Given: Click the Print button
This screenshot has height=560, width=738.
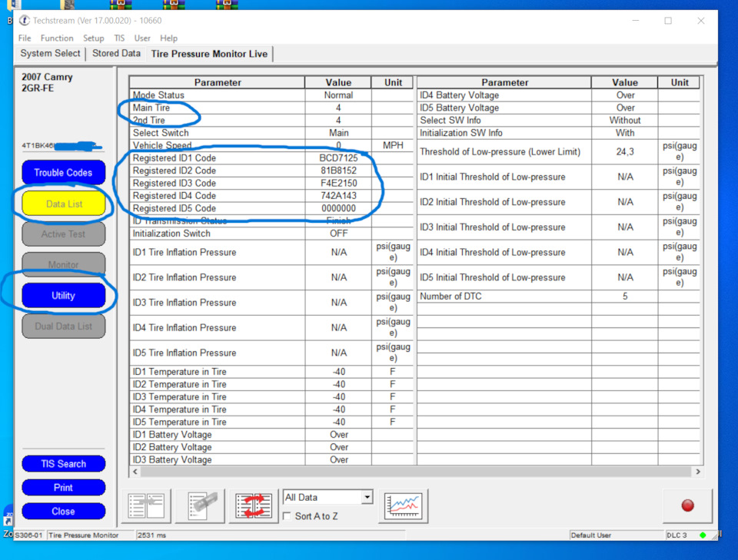Looking at the screenshot, I should pyautogui.click(x=63, y=488).
